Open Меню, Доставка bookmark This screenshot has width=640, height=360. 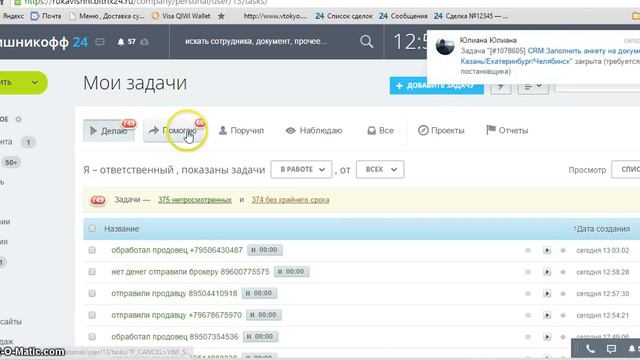pos(107,16)
